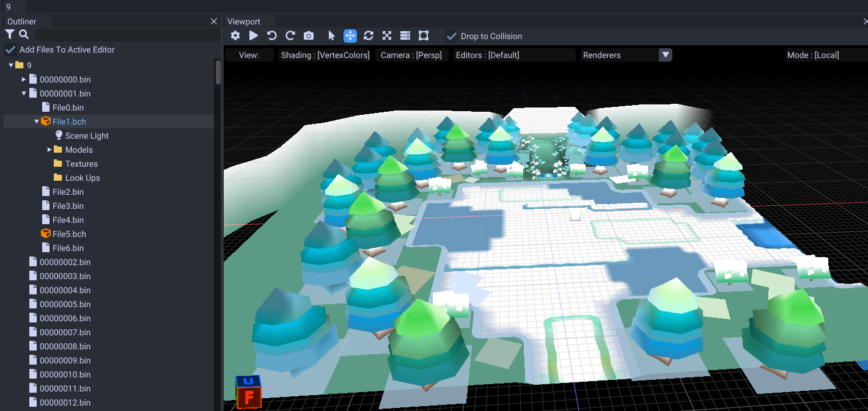Select the scale tool in the viewport toolbar
This screenshot has width=868, height=411.
pos(386,35)
